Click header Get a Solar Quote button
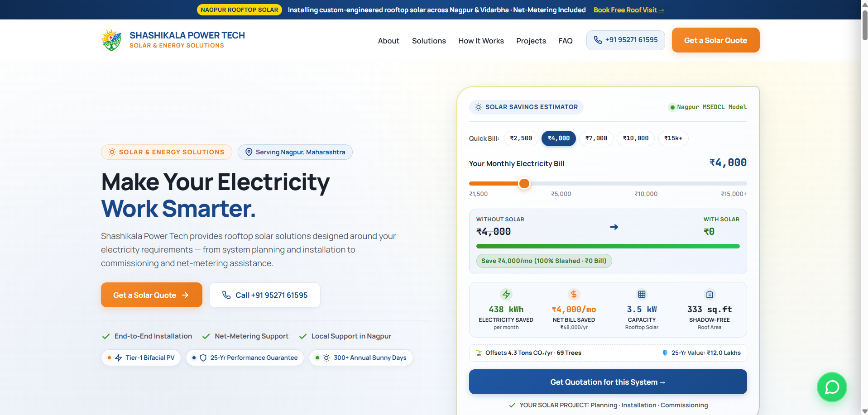Image resolution: width=868 pixels, height=415 pixels. 715,40
